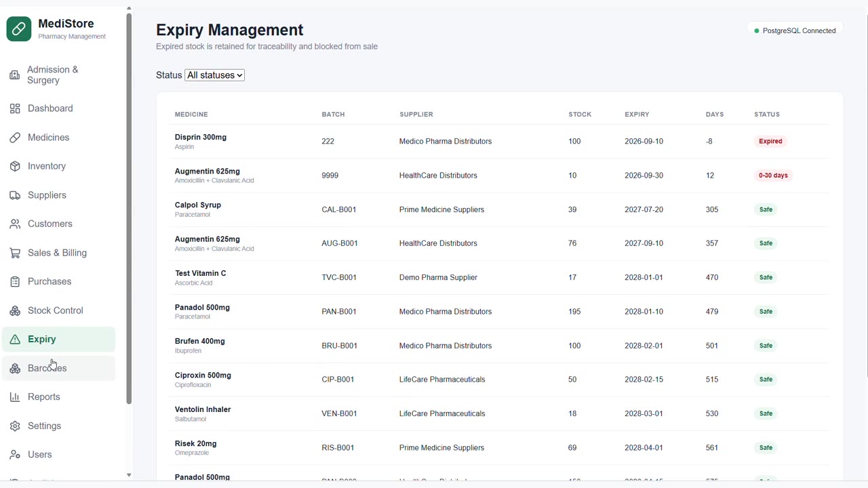Image resolution: width=868 pixels, height=488 pixels.
Task: Click Calpol Syrup medicine name
Action: click(198, 205)
